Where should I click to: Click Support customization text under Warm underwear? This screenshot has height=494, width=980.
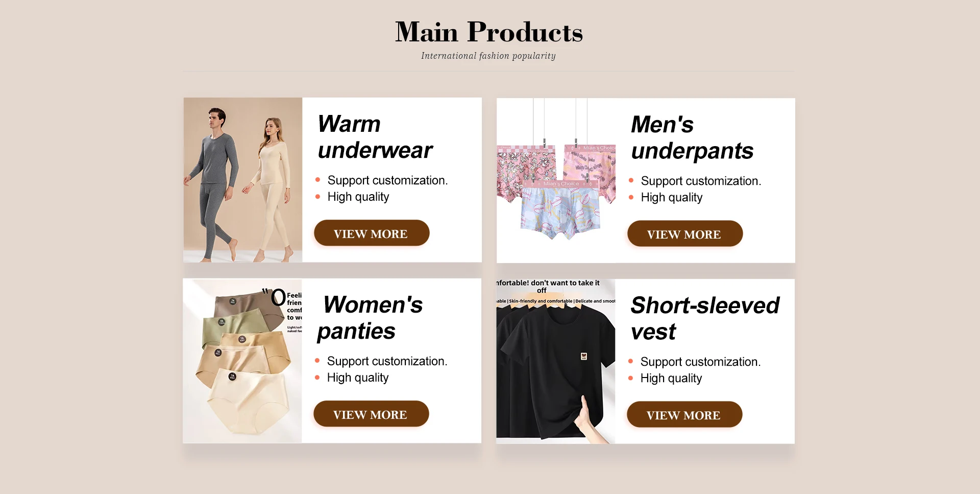(x=387, y=180)
